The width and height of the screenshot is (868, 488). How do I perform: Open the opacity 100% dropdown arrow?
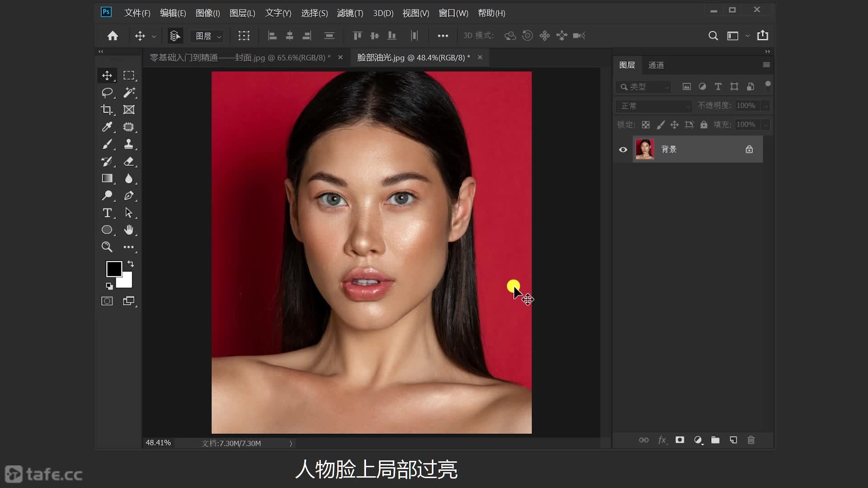point(765,106)
